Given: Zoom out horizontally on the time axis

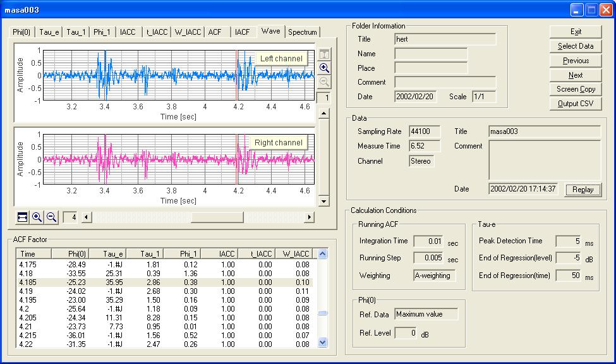Looking at the screenshot, I should 51,217.
